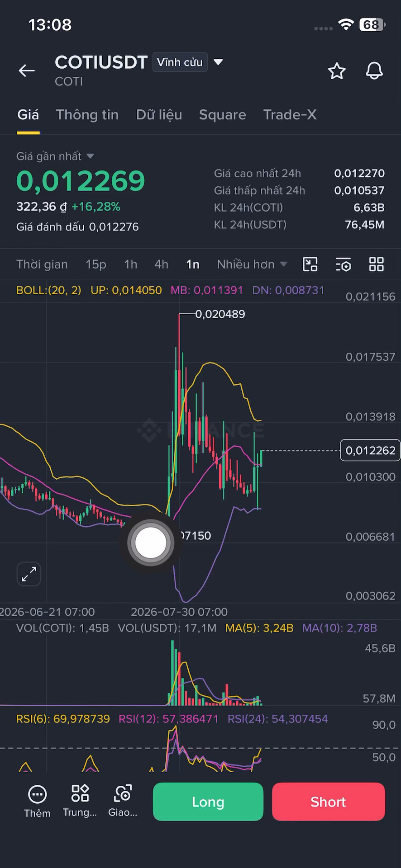Tap the MA(10): 2,78B volume value
Viewport: 401px width, 868px height.
[339, 628]
